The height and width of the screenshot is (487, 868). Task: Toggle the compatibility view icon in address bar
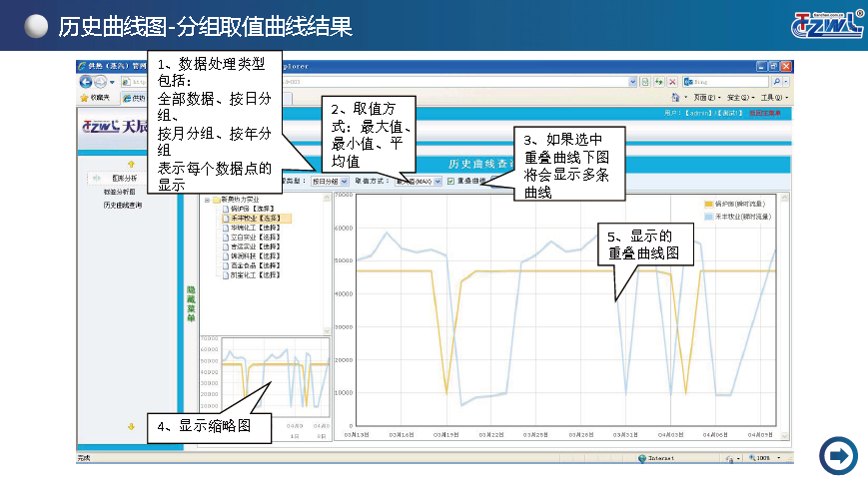click(645, 82)
